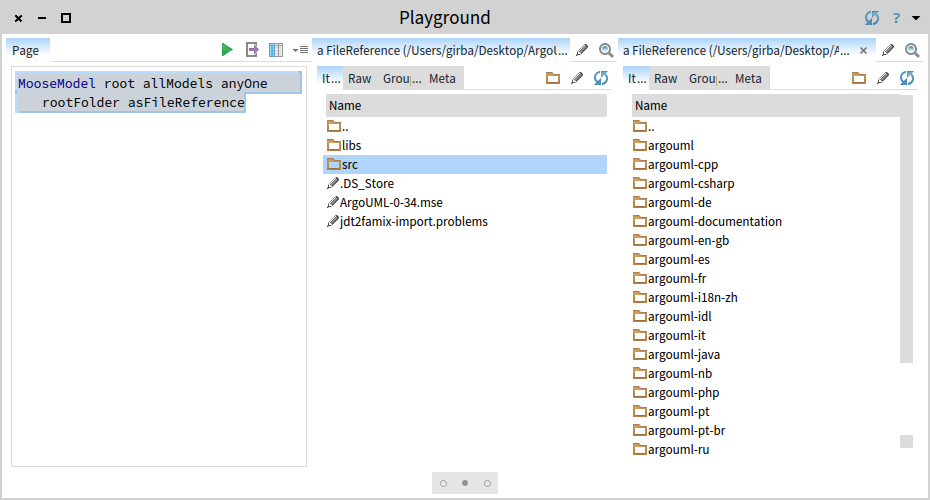Select the parent folder in middle pane

[465, 126]
